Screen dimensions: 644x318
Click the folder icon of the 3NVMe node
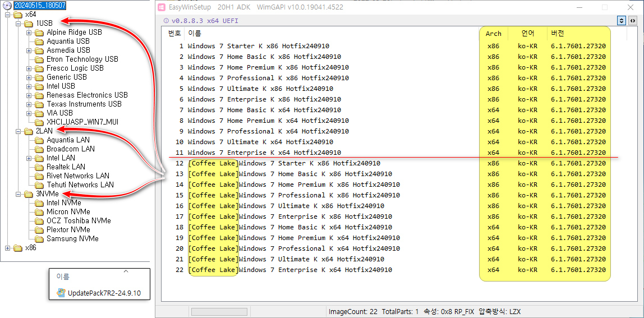coord(29,194)
